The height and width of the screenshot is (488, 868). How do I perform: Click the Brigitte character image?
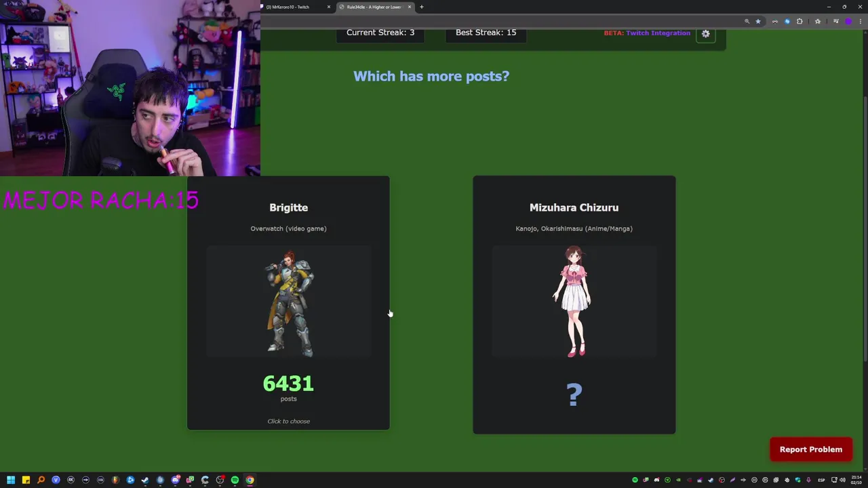[289, 303]
